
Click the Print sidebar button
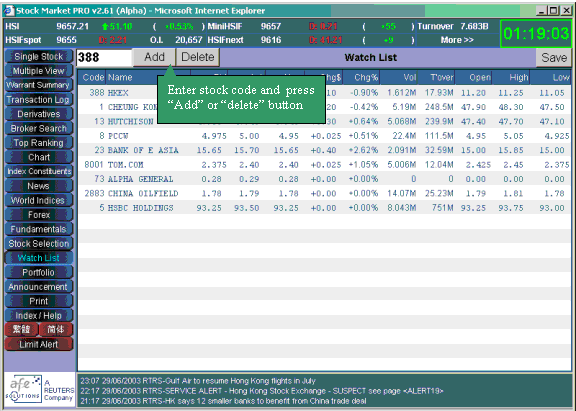[x=39, y=301]
